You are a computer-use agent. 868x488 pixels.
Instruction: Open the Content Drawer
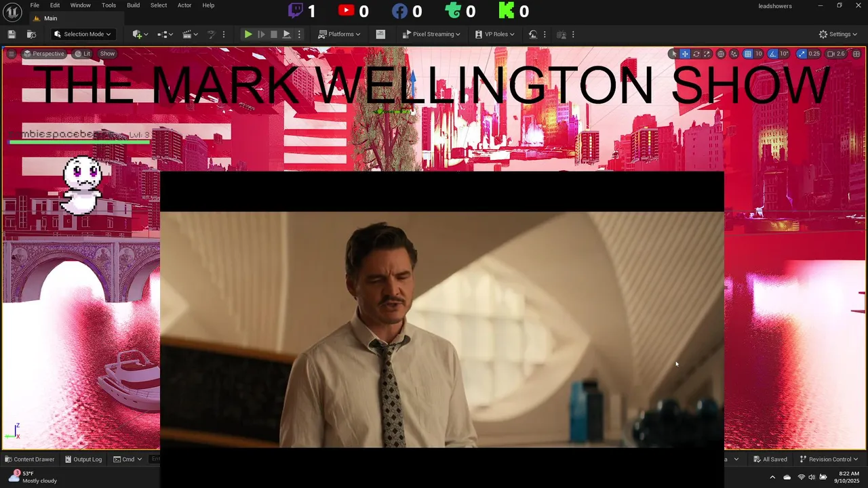[29, 460]
